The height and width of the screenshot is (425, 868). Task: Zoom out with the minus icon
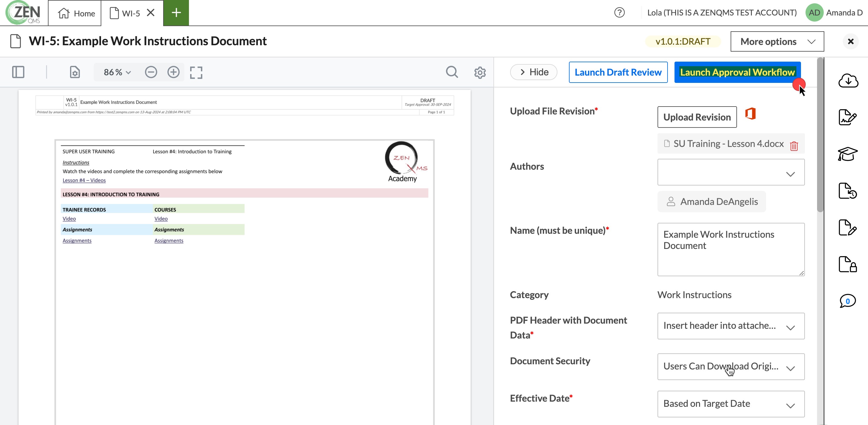point(151,72)
